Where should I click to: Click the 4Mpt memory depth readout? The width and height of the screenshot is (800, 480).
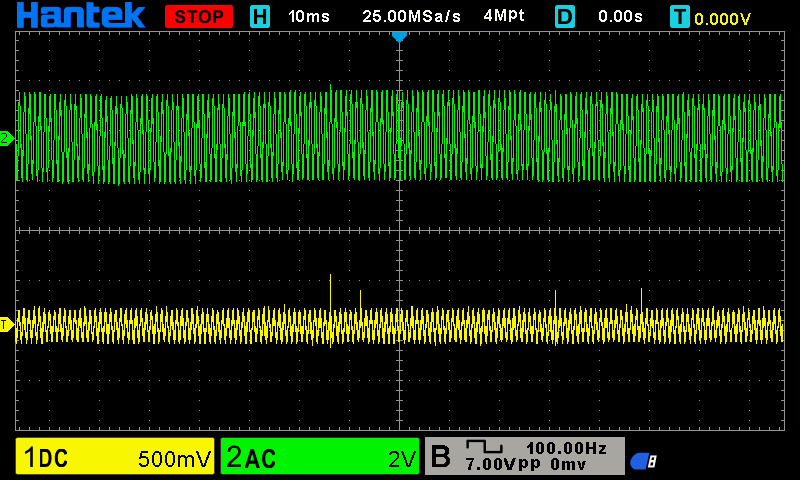coord(504,16)
